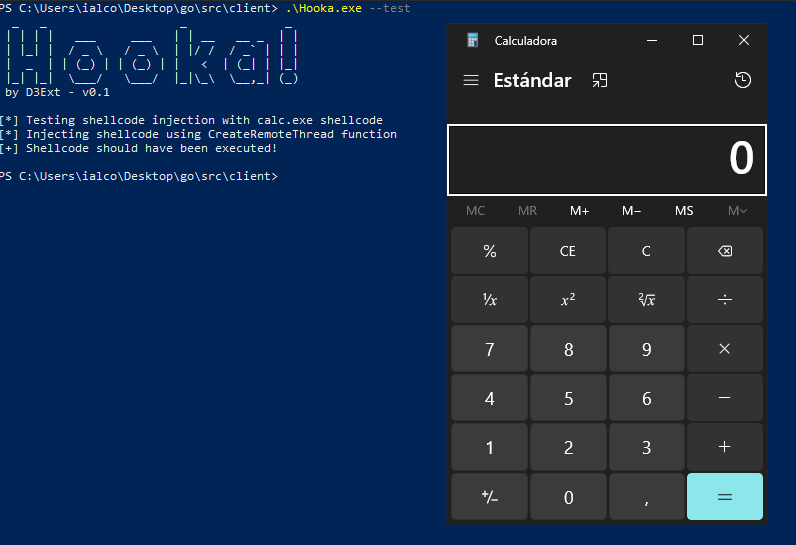Image resolution: width=796 pixels, height=545 pixels.
Task: Click digit 7 on the calculator keypad
Action: click(489, 349)
